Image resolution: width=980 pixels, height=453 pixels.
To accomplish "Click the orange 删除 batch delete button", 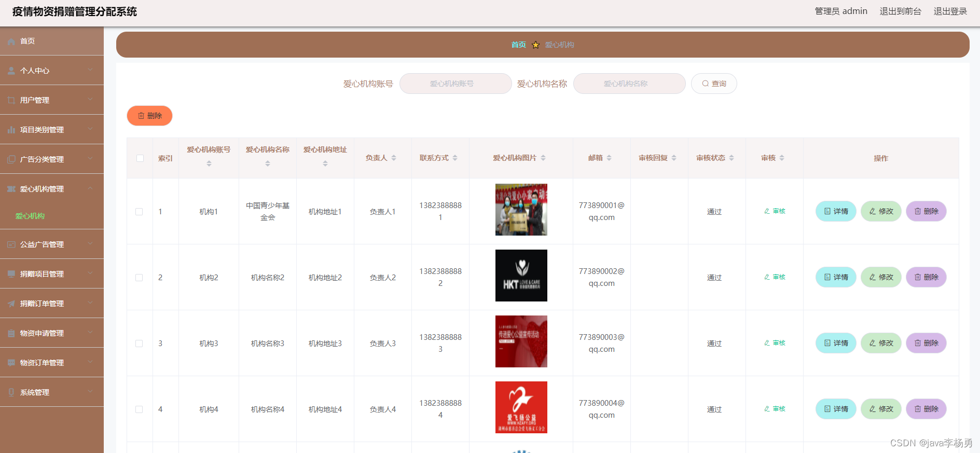I will [x=149, y=116].
